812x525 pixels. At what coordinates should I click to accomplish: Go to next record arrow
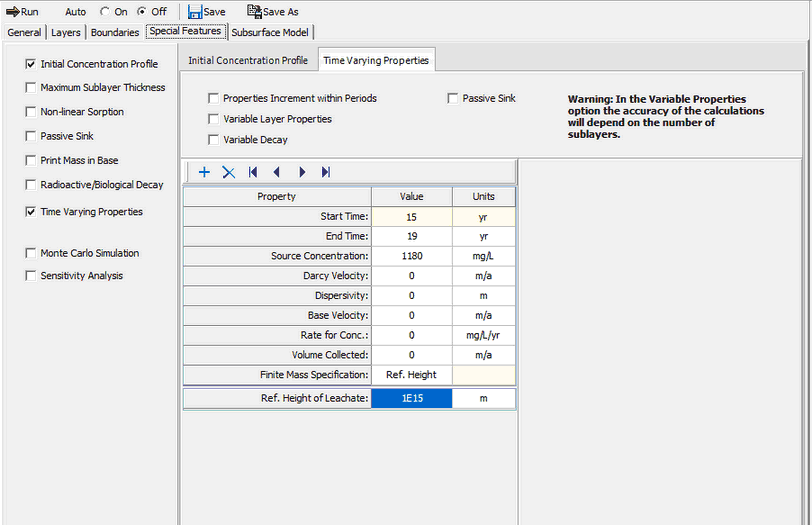pyautogui.click(x=302, y=172)
